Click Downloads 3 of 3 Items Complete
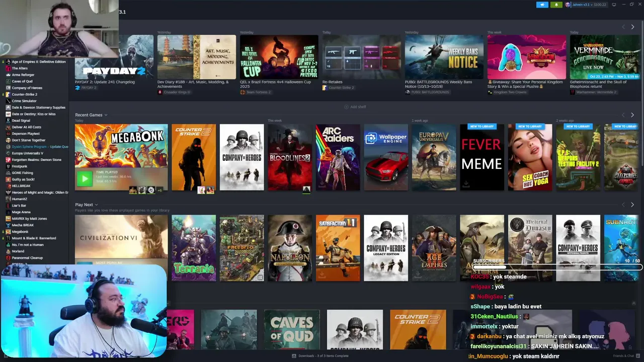Viewport: 644px width, 362px height. point(323,356)
